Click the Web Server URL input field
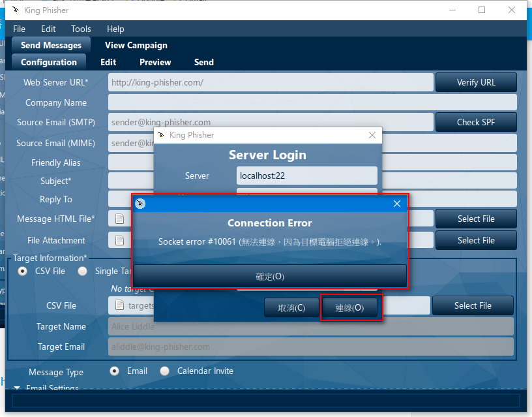 (271, 82)
